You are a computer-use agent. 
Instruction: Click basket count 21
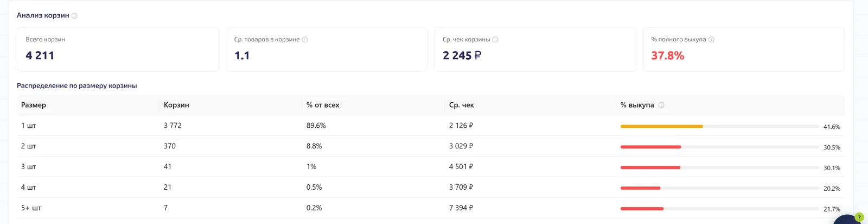[168, 188]
